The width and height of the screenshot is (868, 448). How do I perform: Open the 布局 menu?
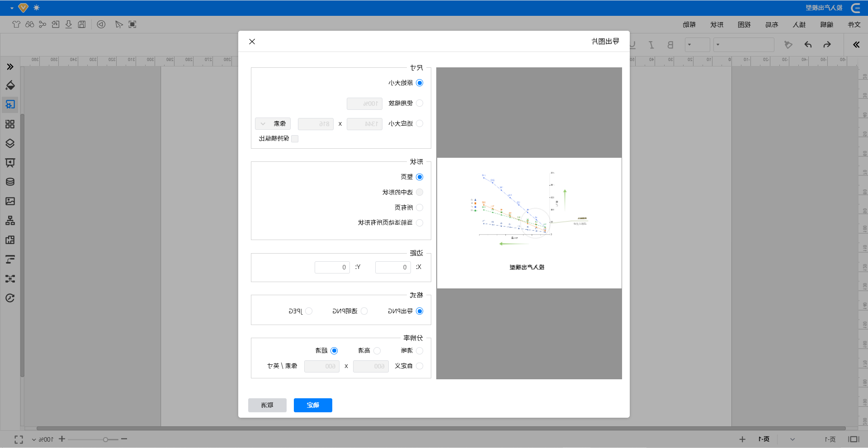(x=772, y=24)
